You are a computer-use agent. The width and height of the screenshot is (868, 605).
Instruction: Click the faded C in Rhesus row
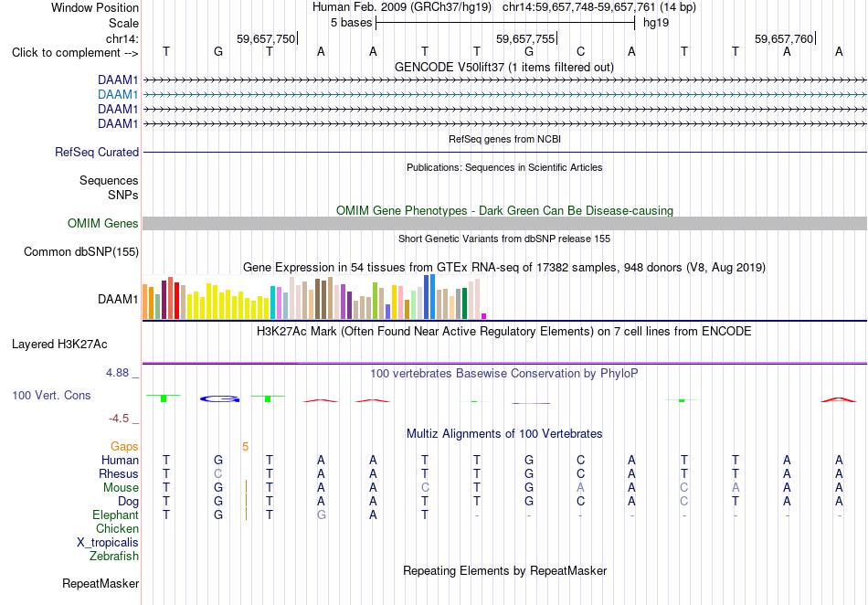(x=218, y=473)
